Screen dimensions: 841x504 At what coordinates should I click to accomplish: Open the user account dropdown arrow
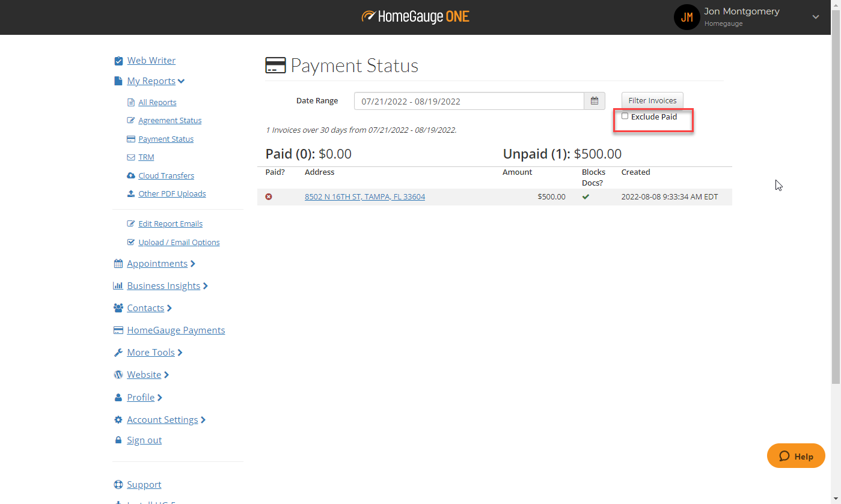[816, 17]
